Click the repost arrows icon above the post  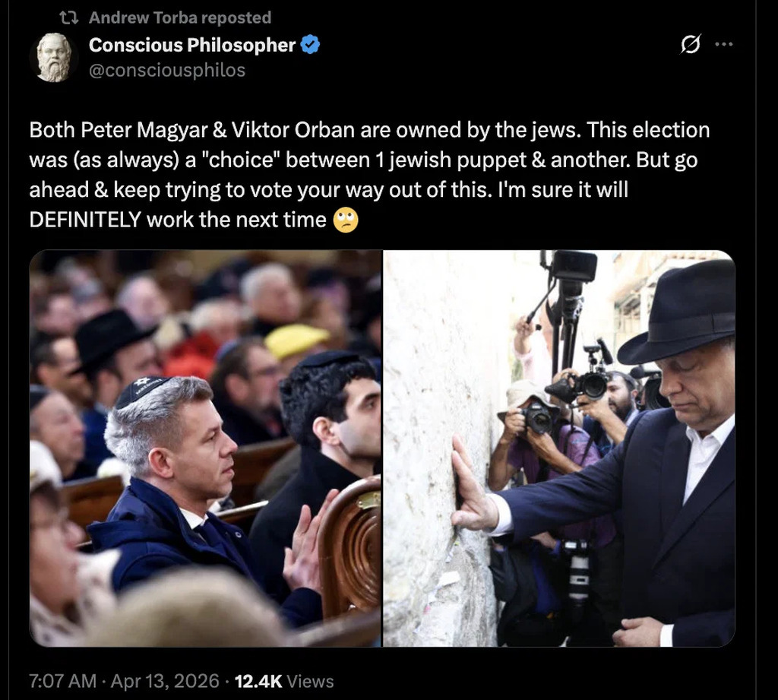pos(70,17)
